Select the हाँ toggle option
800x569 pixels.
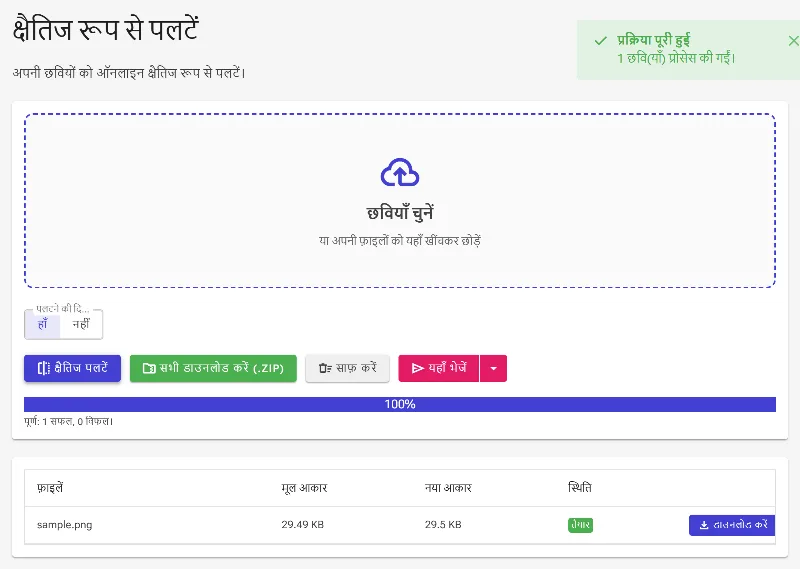pos(42,324)
